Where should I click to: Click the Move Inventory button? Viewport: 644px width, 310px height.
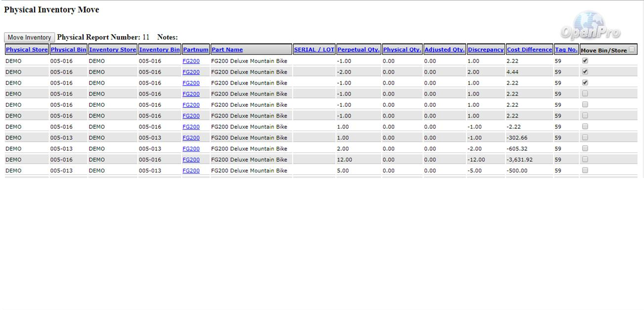click(x=29, y=38)
